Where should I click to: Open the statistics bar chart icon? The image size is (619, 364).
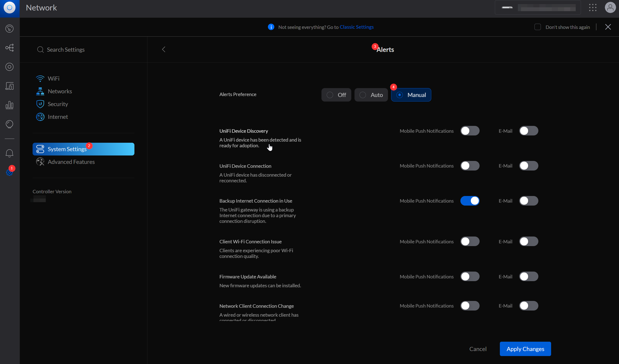tap(9, 105)
